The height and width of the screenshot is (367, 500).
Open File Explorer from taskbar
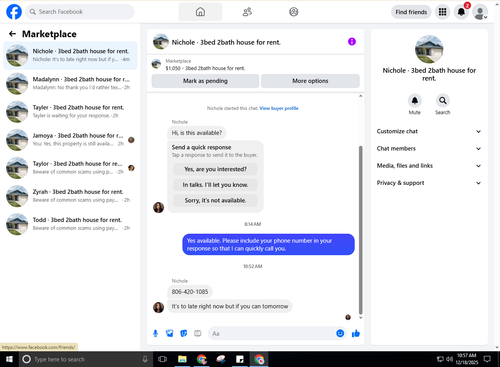tap(182, 359)
